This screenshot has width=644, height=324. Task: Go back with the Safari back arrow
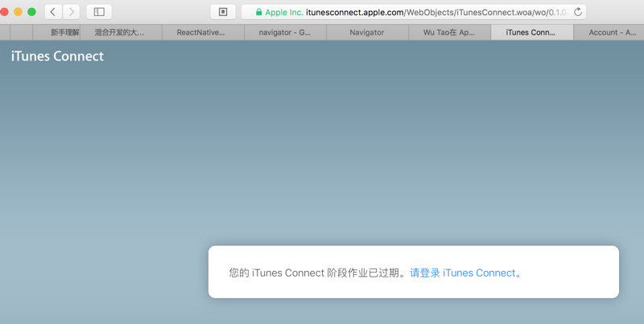click(x=53, y=12)
